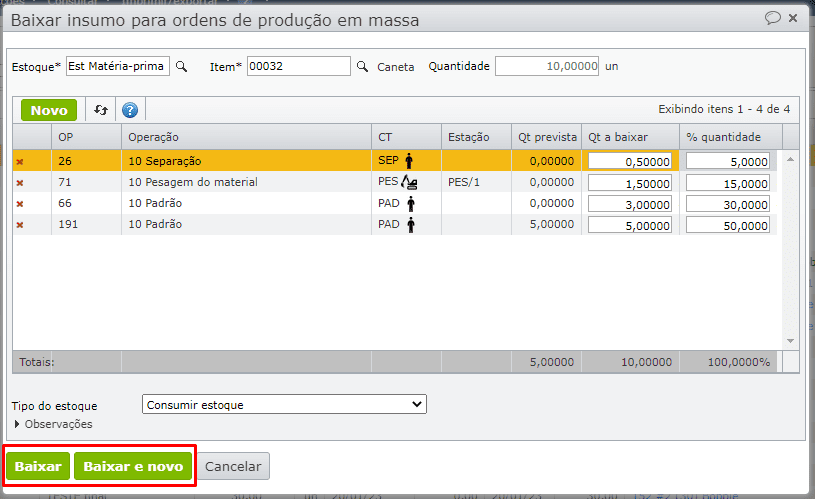Viewport: 815px width, 499px height.
Task: Click the grid scrollbar down arrow
Action: point(791,341)
